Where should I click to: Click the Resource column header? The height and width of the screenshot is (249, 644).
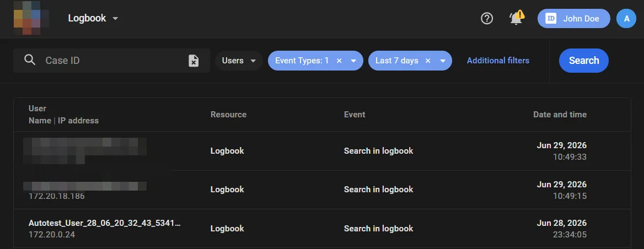228,115
